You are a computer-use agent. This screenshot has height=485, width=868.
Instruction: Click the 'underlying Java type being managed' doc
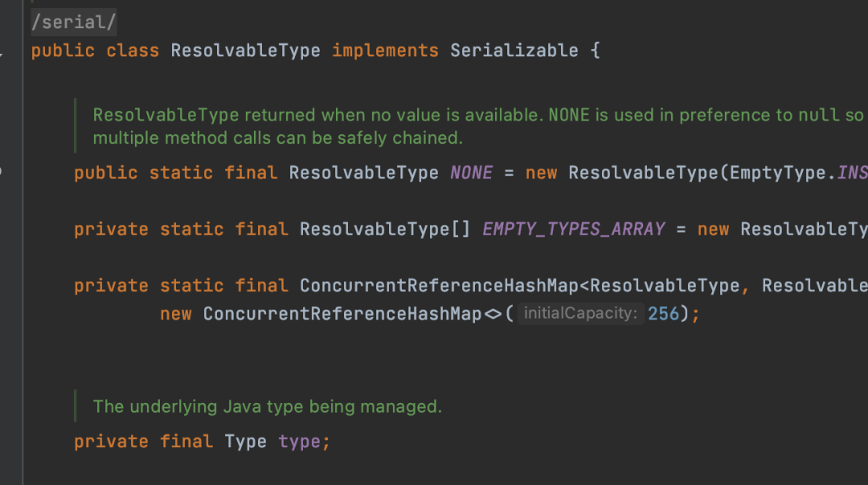pyautogui.click(x=268, y=406)
